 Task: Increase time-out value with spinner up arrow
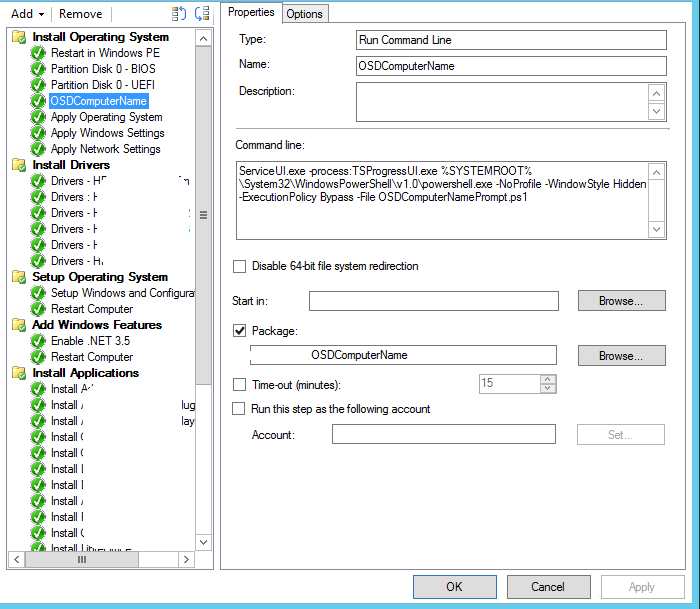(x=547, y=379)
